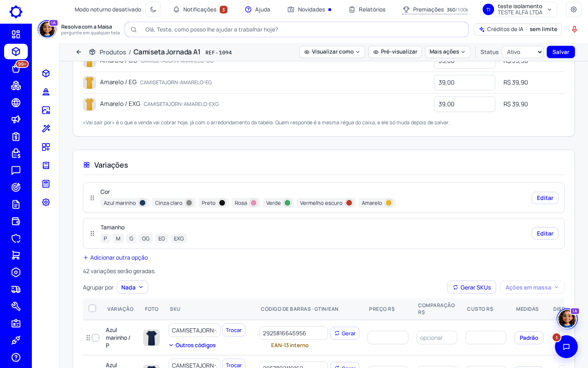Screen dimensions: 588x368
Task: Open the chat bubble icon in sidebar
Action: (16, 171)
